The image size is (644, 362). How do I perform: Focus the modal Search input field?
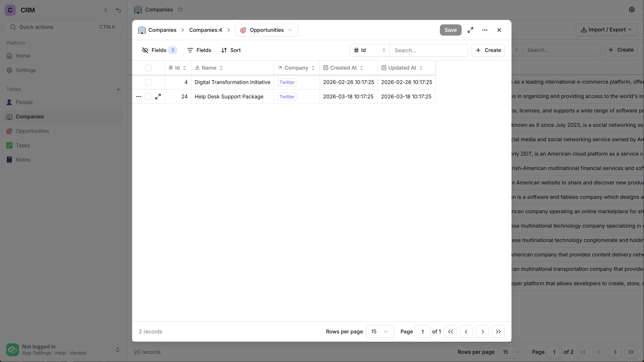point(428,50)
